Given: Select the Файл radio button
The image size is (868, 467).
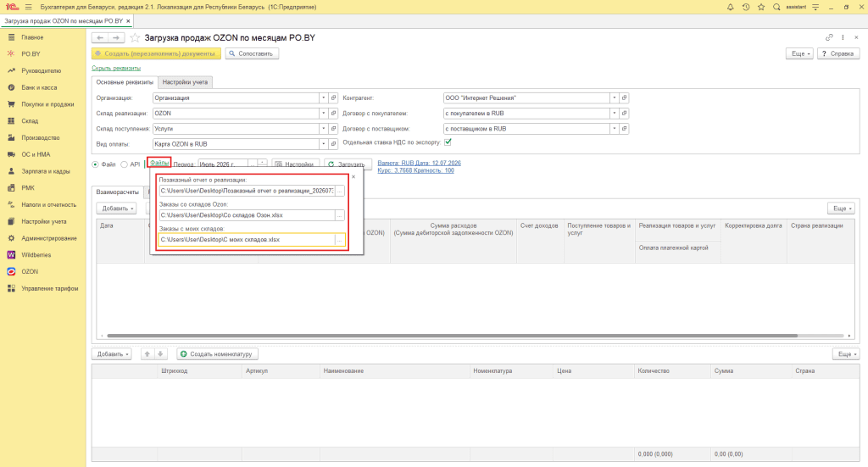Looking at the screenshot, I should 95,164.
